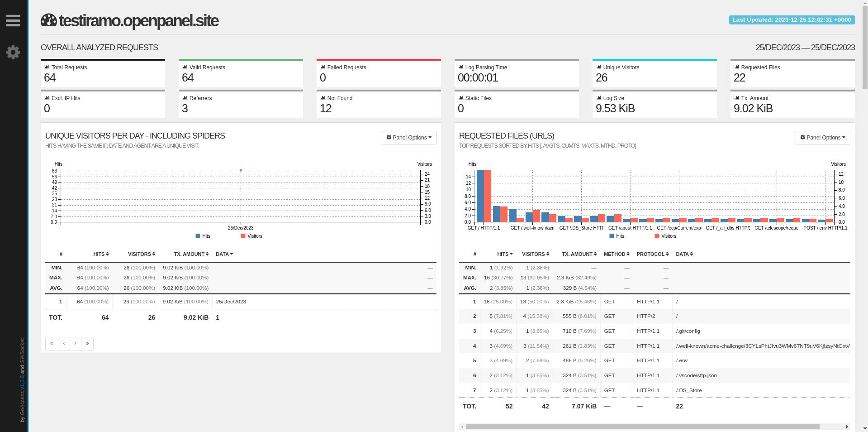
Task: Click chart icon next to Referrers
Action: 185,98
